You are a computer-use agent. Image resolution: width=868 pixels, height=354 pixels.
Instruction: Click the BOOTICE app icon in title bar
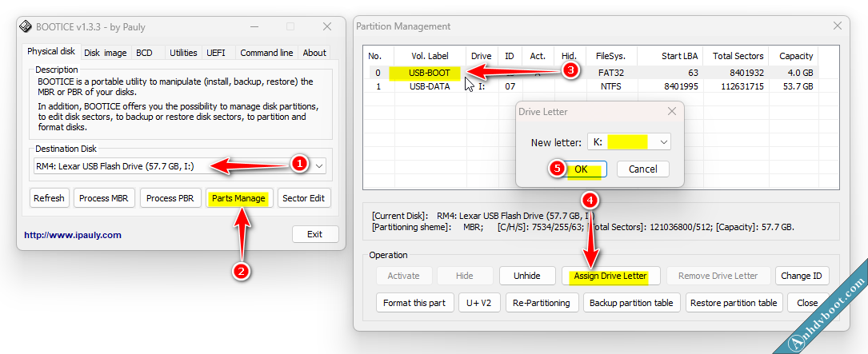coord(26,26)
